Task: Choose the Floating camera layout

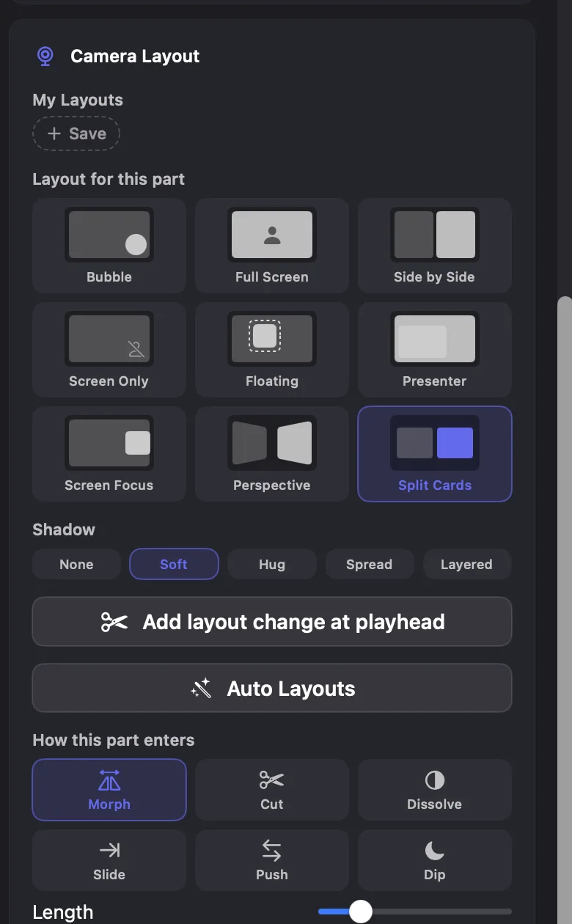Action: [x=272, y=349]
